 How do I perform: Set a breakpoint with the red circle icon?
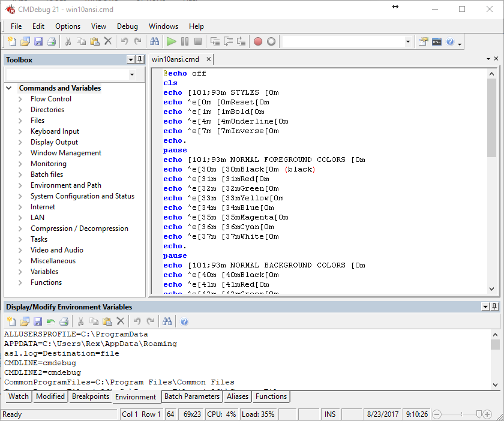tap(258, 41)
